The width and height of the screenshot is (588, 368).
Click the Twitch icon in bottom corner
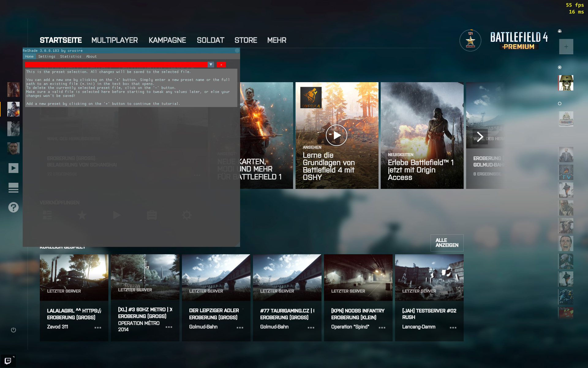[x=8, y=361]
